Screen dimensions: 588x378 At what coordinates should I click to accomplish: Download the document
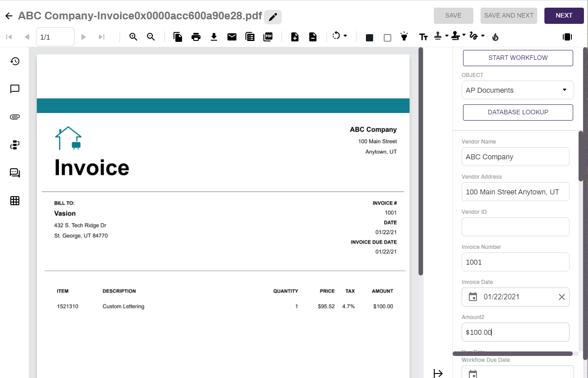pyautogui.click(x=214, y=37)
